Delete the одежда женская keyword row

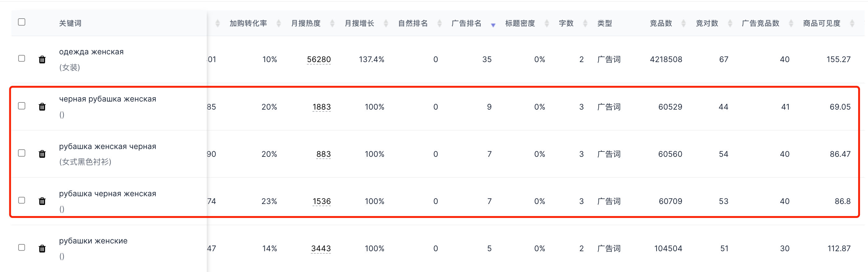click(42, 59)
